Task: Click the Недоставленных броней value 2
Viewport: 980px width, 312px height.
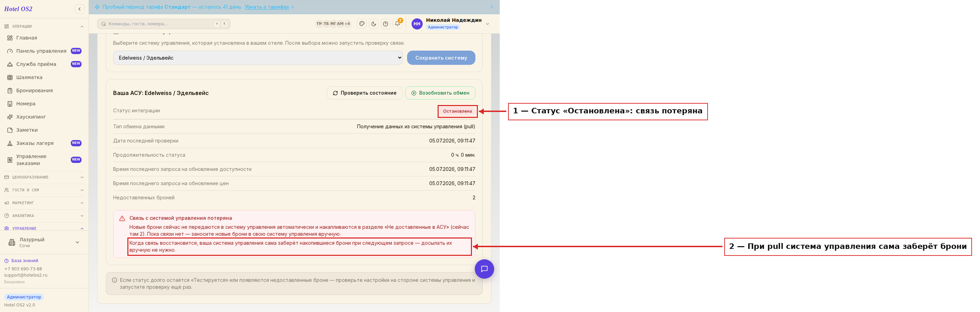Action: point(474,198)
